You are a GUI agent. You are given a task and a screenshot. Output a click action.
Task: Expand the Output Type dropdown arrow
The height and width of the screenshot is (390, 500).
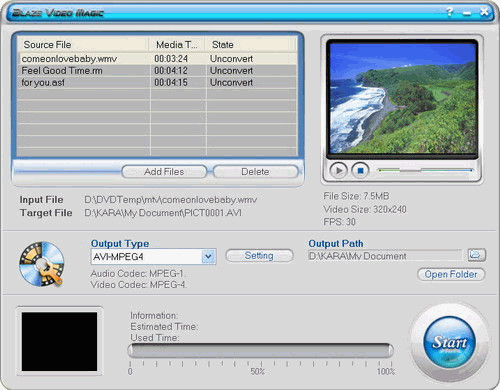point(208,257)
